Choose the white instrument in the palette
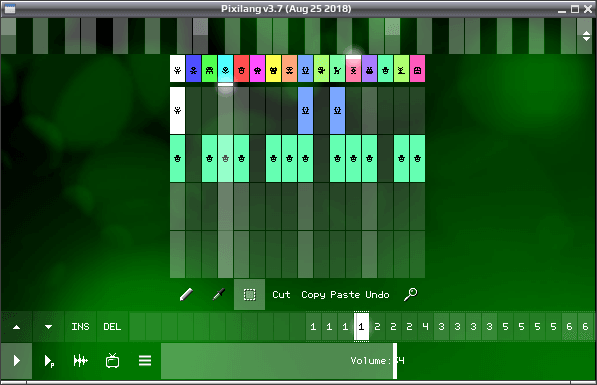 pos(177,69)
